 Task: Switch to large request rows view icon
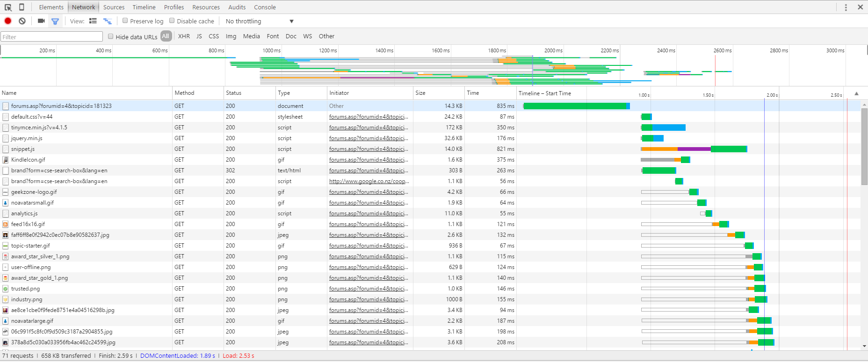pos(93,21)
